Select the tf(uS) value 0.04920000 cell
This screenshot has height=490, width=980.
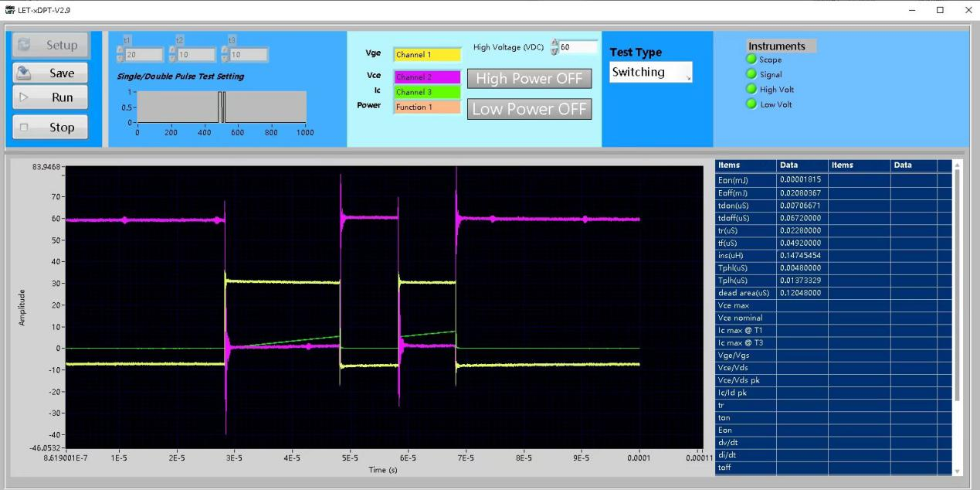(x=802, y=243)
